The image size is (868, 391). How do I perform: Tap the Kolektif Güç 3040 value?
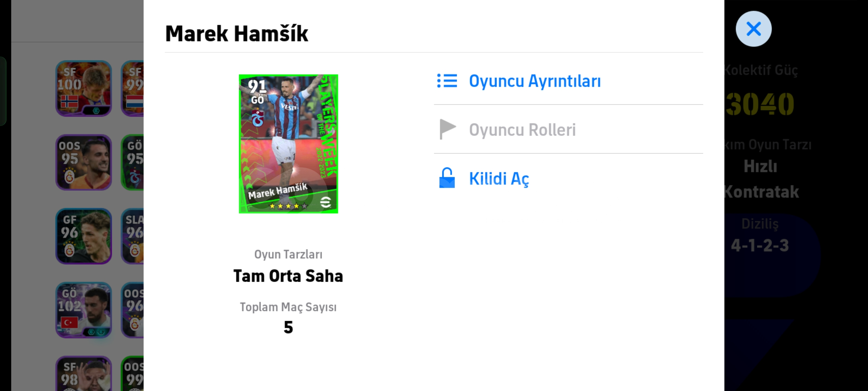759,104
